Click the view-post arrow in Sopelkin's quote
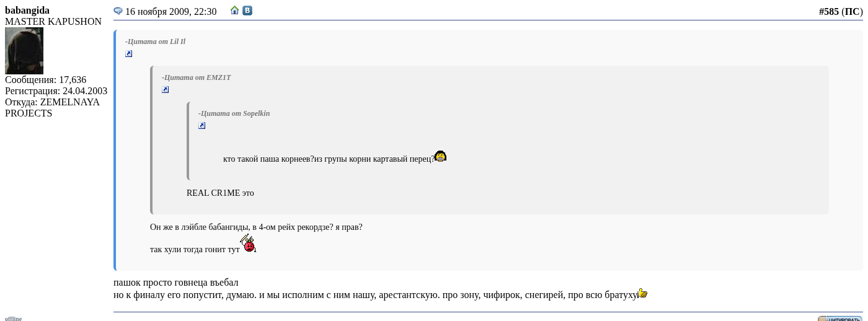The width and height of the screenshot is (868, 321). coord(202,126)
